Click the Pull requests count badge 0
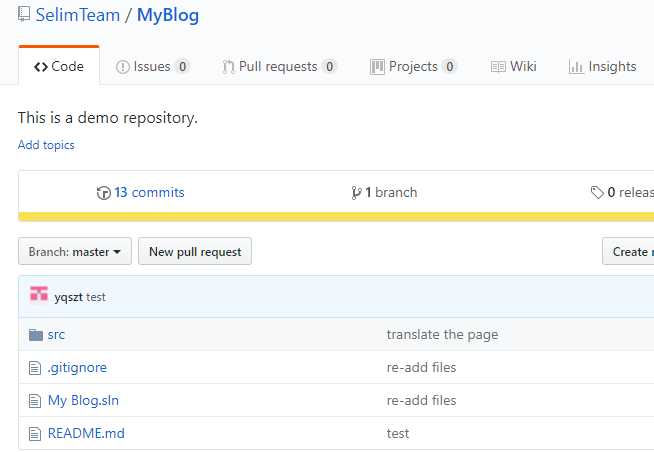654x452 pixels. (x=330, y=66)
